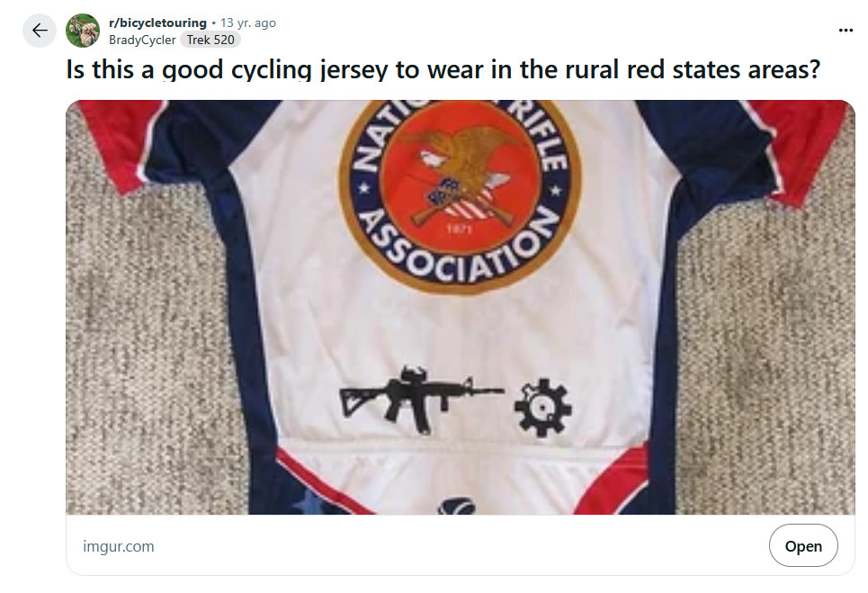Click the black rifle graphic on the jersey
The image size is (868, 593).
click(421, 399)
